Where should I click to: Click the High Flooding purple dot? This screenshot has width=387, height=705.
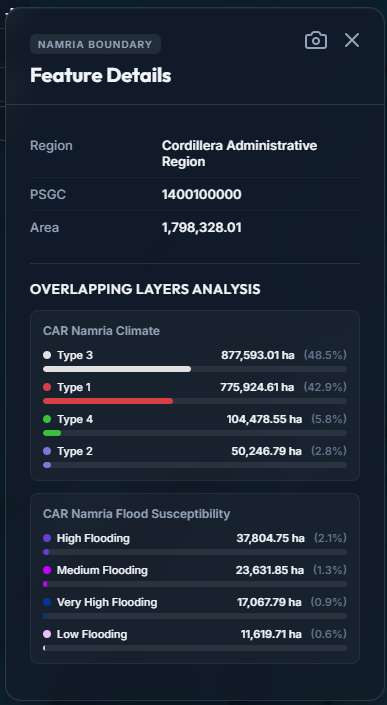[47, 538]
